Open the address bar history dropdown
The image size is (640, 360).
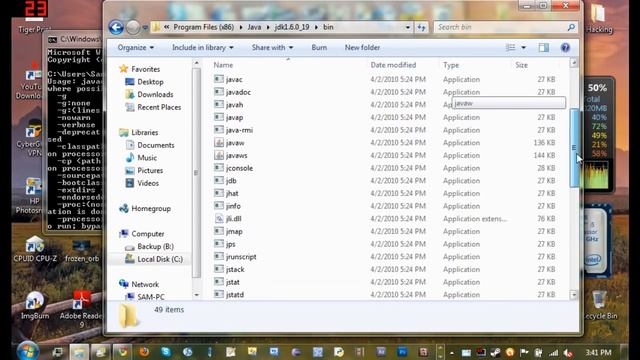[408, 27]
